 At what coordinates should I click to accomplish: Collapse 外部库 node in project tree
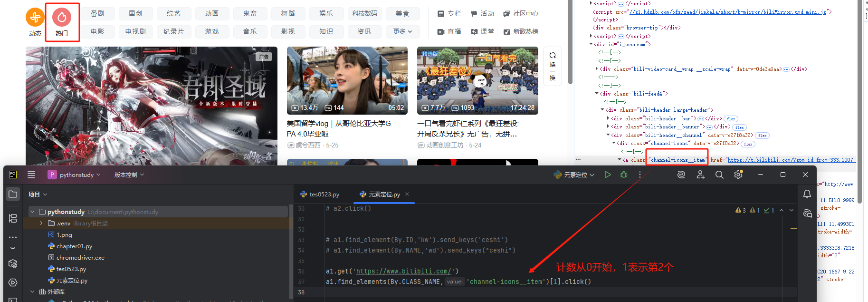point(32,292)
